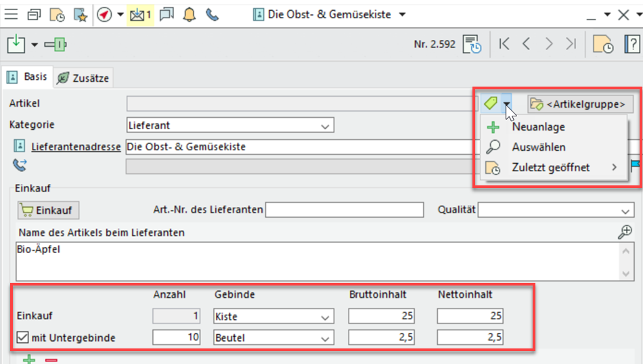
Task: Select Neuanlage from the article menu
Action: (538, 127)
